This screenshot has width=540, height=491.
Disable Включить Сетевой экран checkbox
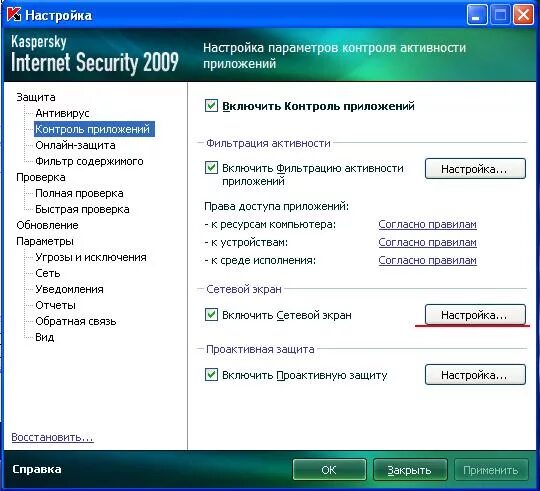(x=211, y=314)
